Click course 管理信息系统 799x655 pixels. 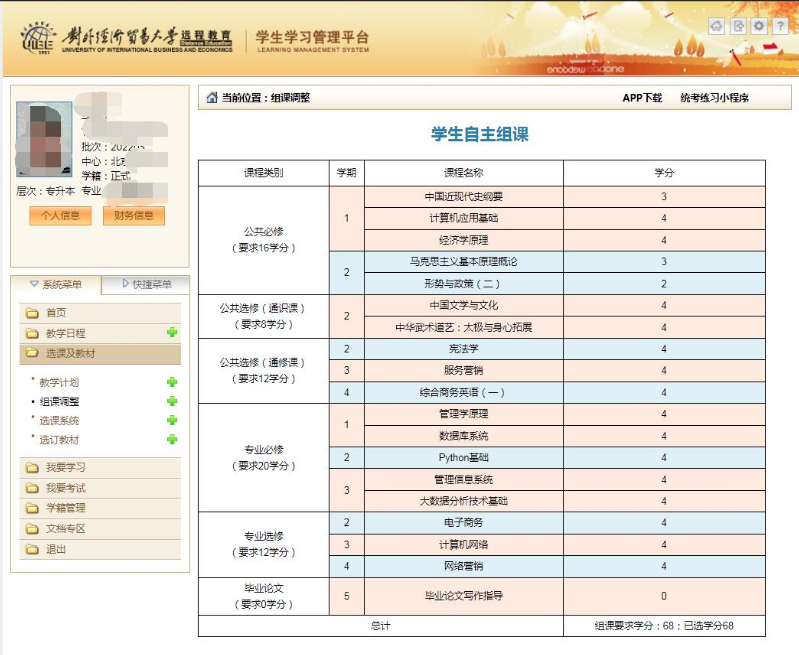point(464,480)
